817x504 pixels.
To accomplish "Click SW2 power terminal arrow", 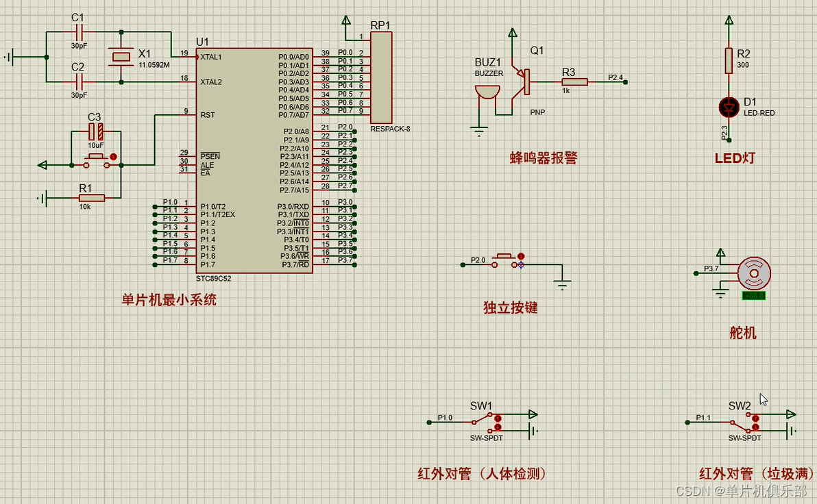I will coord(792,414).
